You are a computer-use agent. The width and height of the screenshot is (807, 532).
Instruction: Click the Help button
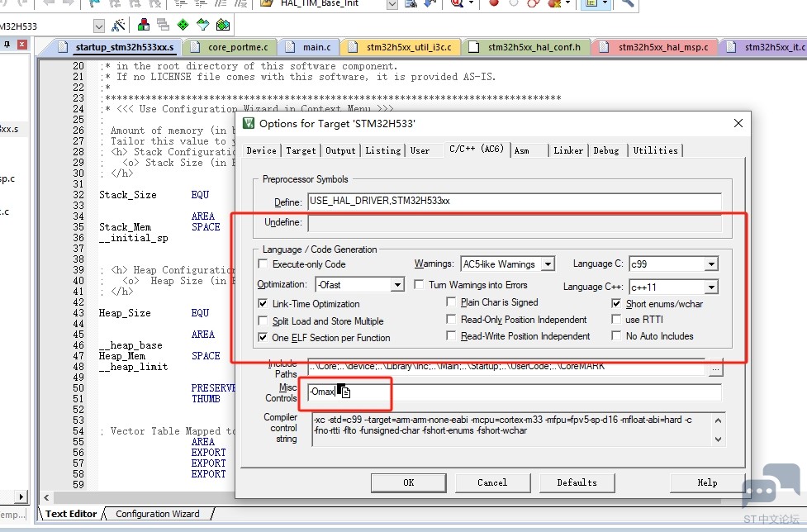[x=707, y=482]
